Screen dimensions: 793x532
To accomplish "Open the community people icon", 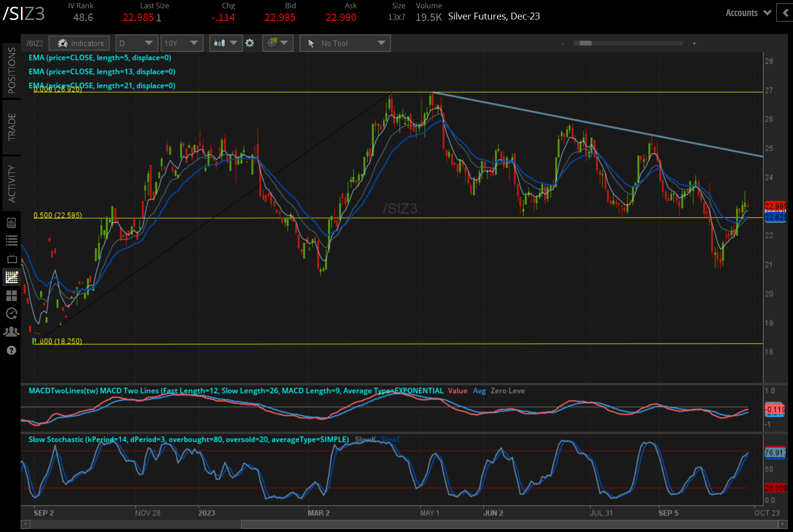I will click(x=11, y=331).
